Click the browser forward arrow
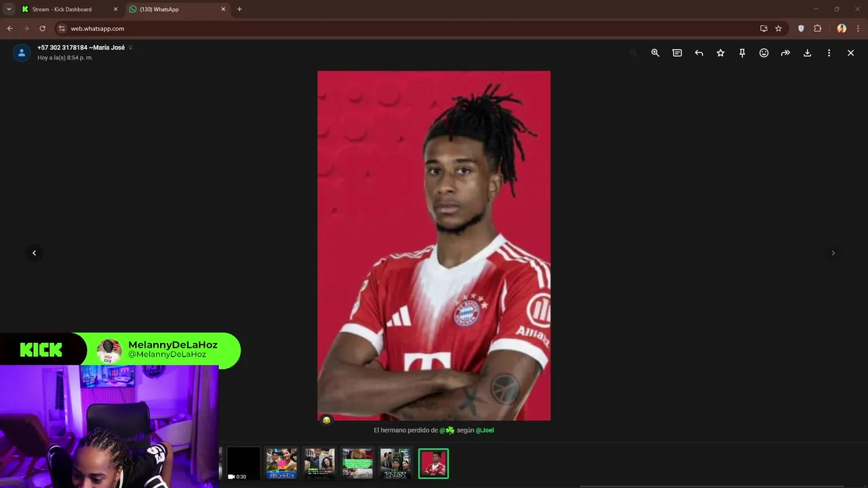This screenshot has height=488, width=868. click(26, 28)
